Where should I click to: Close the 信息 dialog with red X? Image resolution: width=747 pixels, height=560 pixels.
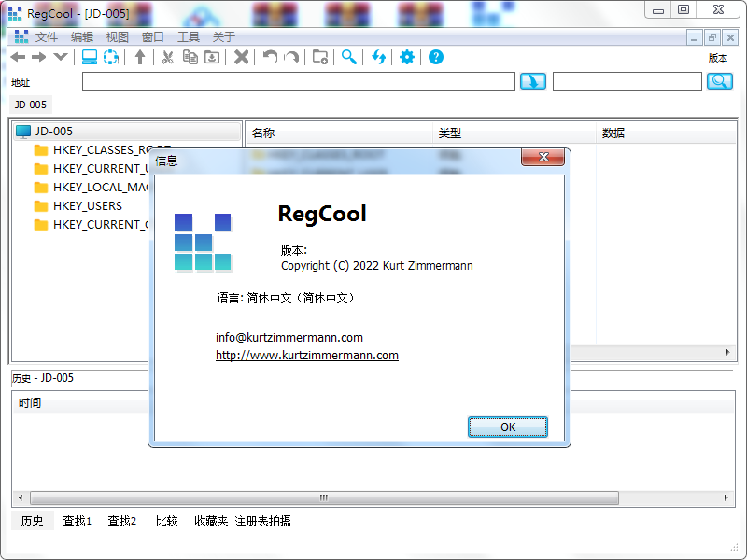(543, 157)
